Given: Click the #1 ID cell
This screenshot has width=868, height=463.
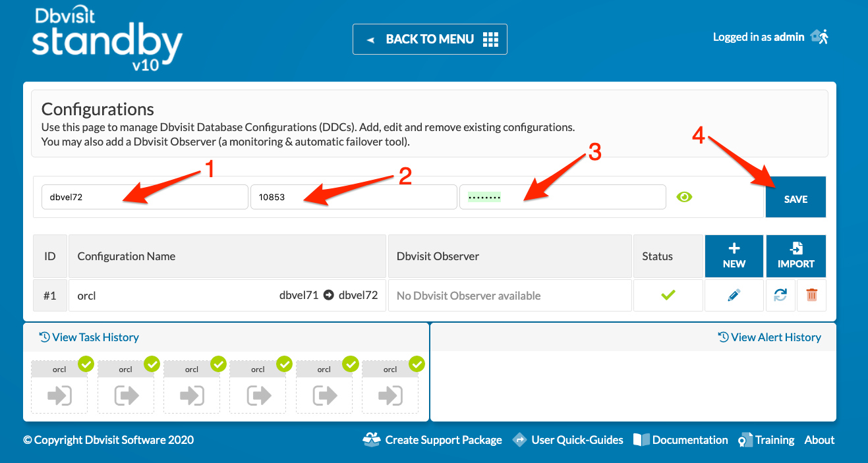Looking at the screenshot, I should pyautogui.click(x=50, y=296).
